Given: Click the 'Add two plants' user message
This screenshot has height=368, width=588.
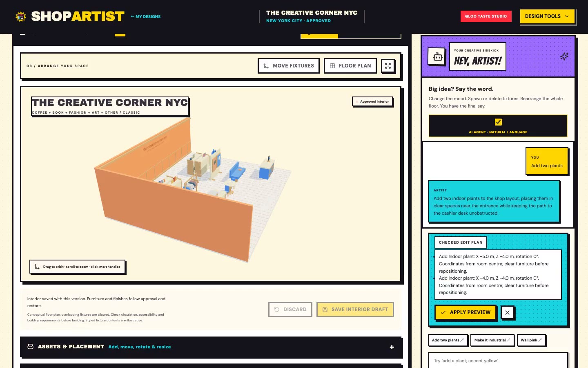Looking at the screenshot, I should (x=547, y=162).
